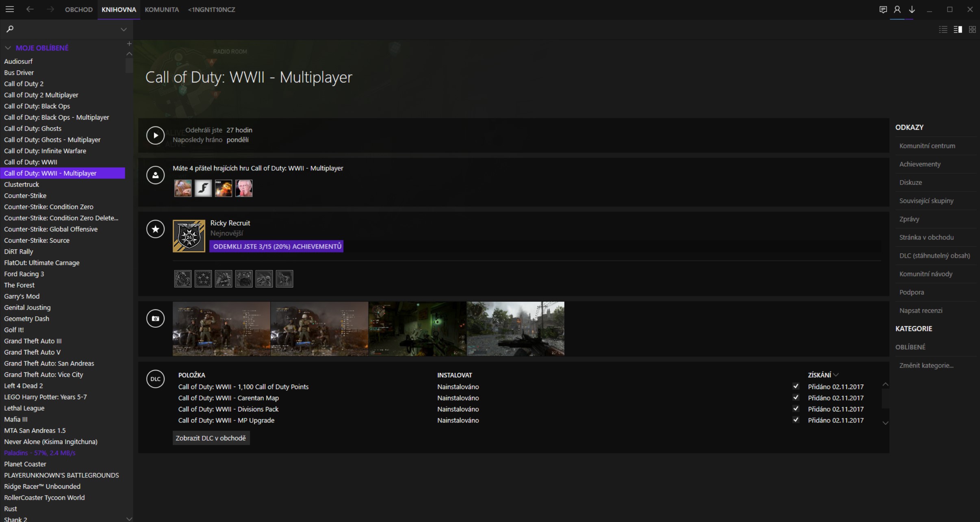Click Změnit kategorie link
980x522 pixels.
(x=926, y=365)
